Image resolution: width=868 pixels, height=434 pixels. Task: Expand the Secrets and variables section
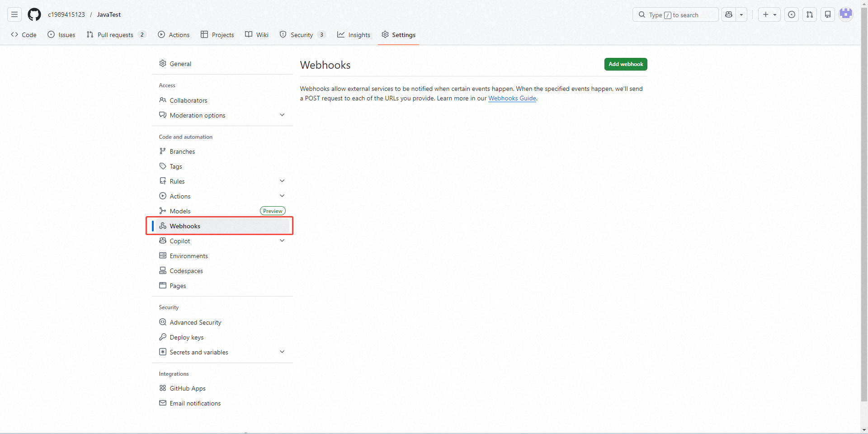coord(282,352)
